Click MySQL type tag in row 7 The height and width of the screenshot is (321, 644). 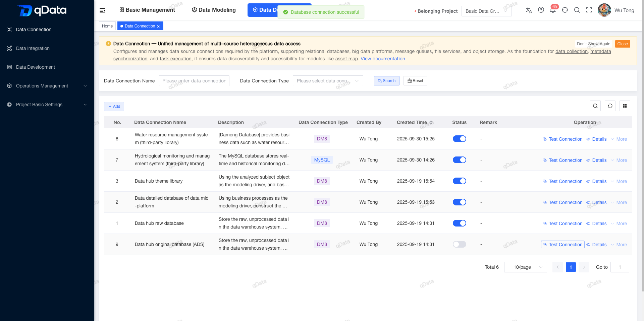[x=322, y=160]
